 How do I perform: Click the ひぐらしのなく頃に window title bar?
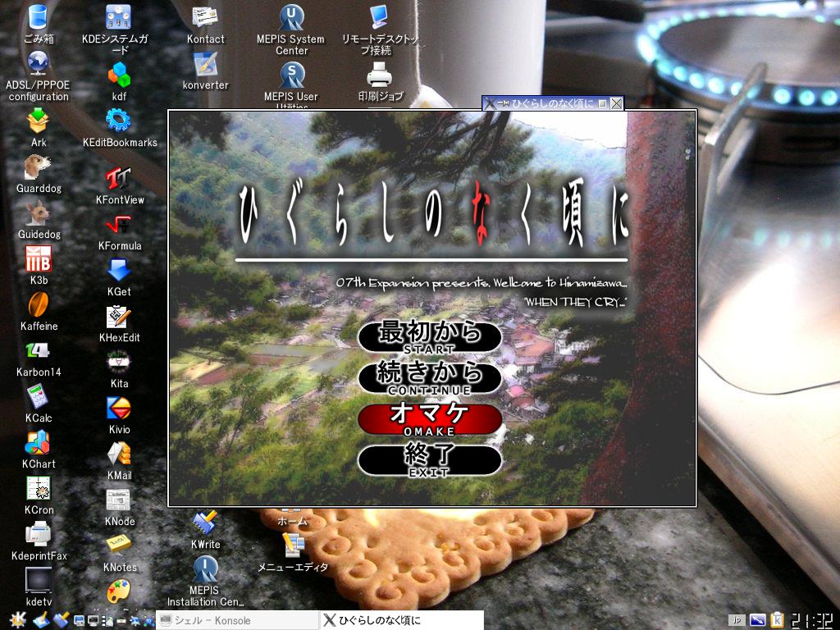[552, 103]
